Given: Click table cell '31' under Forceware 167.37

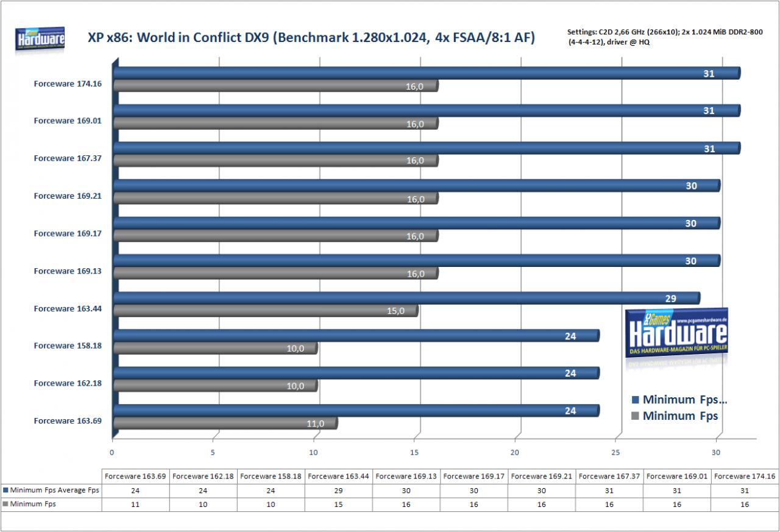Looking at the screenshot, I should (610, 491).
